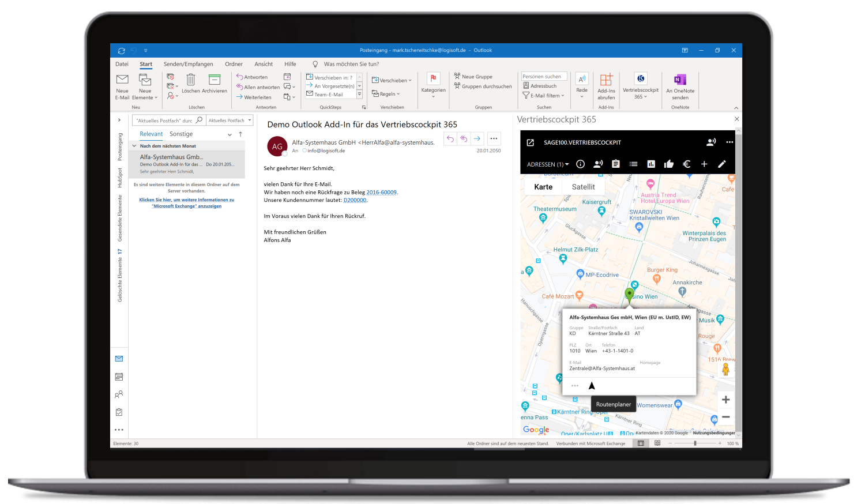Image resolution: width=865 pixels, height=504 pixels.
Task: Click the An OneNote senden icon
Action: (x=680, y=80)
